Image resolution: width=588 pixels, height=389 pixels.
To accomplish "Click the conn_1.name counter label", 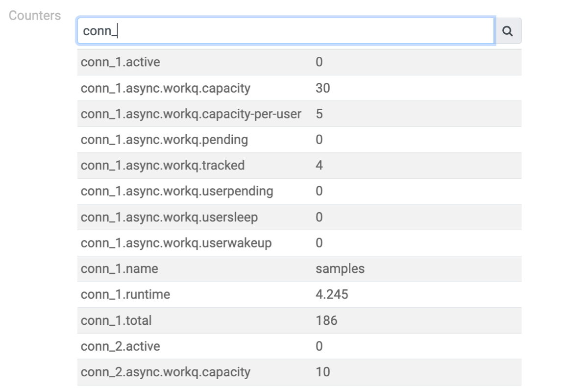I will tap(120, 269).
